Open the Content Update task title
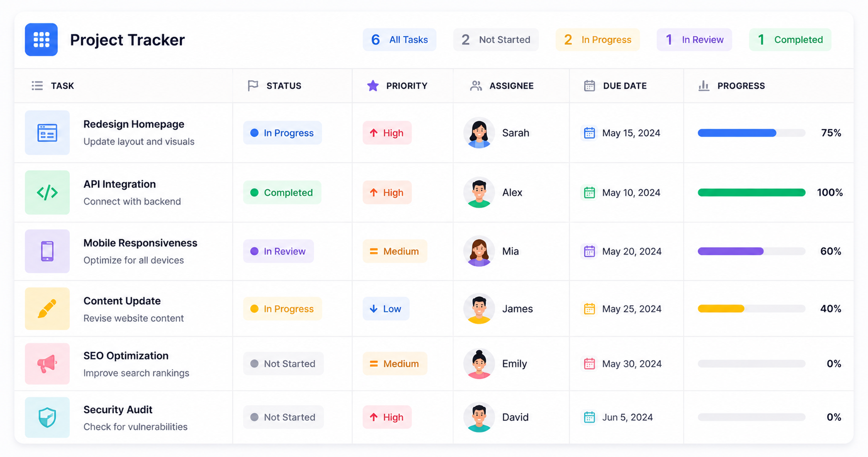 click(x=122, y=301)
